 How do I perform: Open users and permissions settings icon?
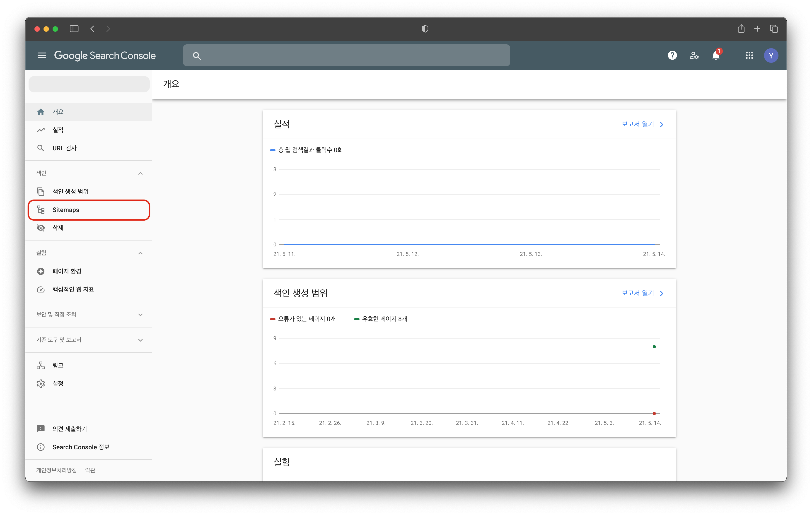pos(694,55)
